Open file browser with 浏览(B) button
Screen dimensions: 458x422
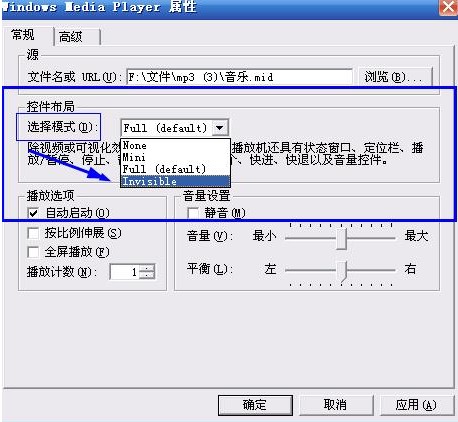coord(395,77)
